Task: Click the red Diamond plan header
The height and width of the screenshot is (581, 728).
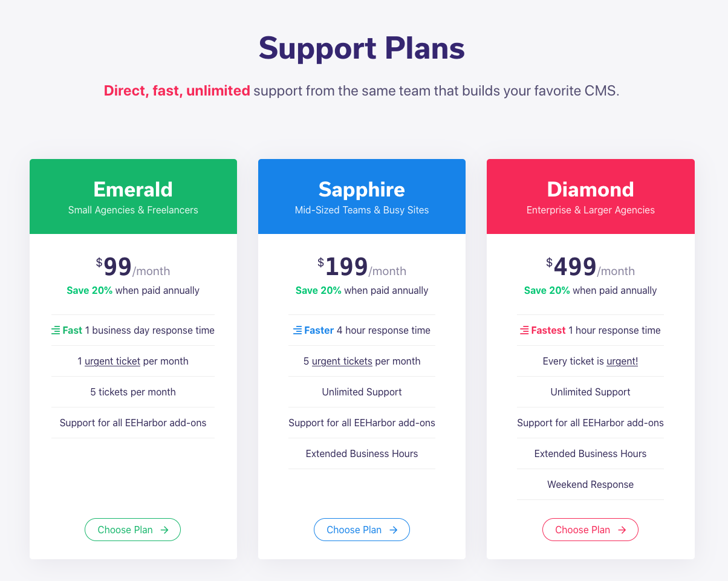Action: click(x=591, y=196)
